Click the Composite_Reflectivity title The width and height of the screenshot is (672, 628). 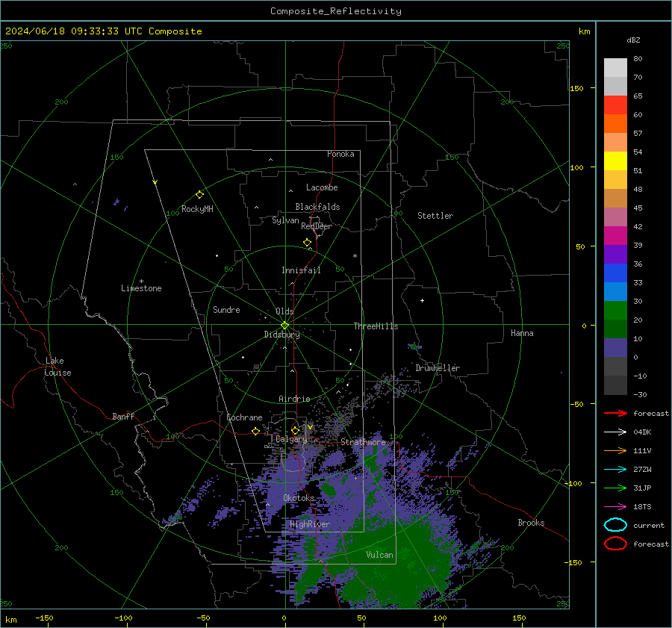(336, 11)
